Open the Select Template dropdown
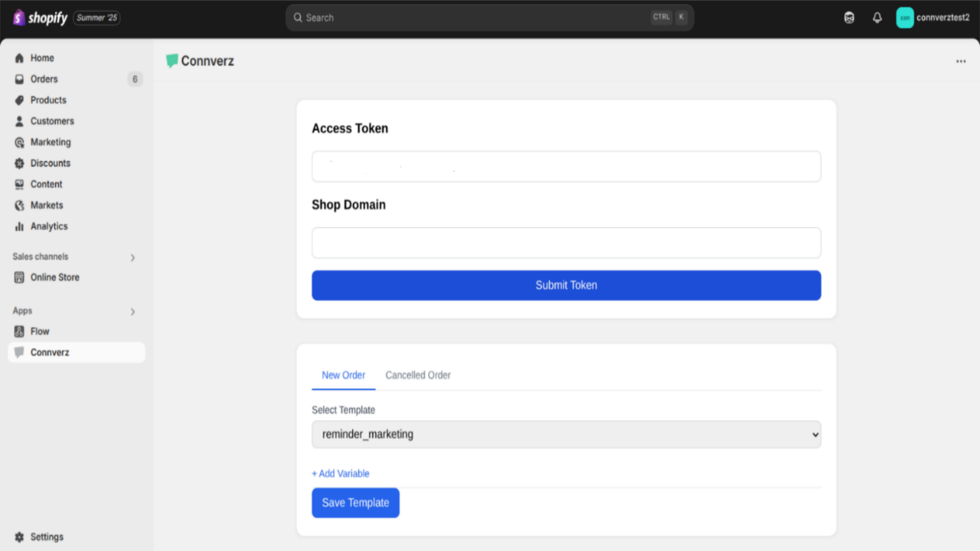 click(566, 435)
